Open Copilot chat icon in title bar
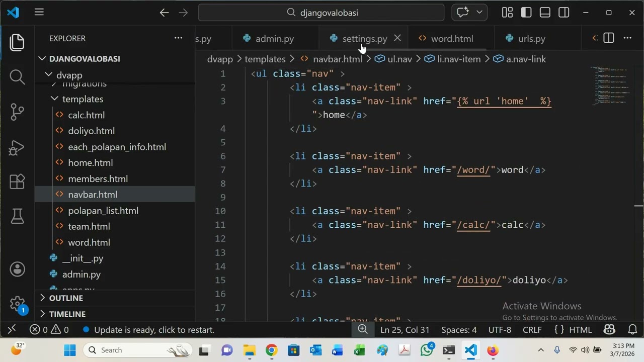This screenshot has height=362, width=644. 463,13
